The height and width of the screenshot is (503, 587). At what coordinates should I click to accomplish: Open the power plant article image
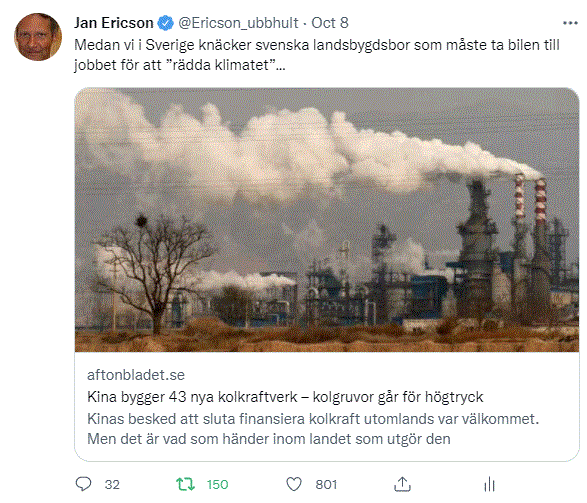(x=327, y=220)
